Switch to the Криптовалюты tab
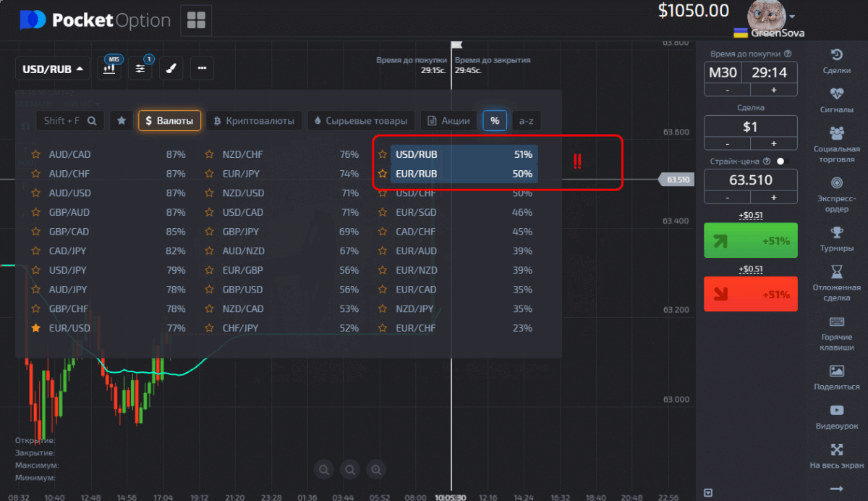 253,121
